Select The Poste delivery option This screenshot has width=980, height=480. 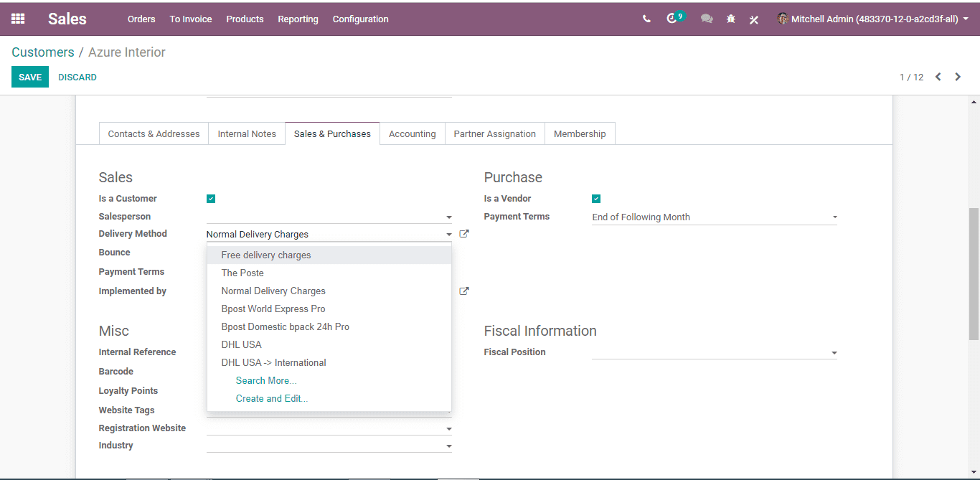(329, 273)
